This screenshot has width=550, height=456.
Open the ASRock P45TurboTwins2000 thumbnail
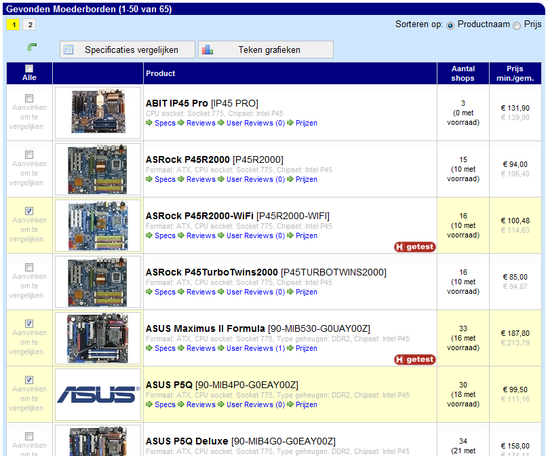[98, 282]
